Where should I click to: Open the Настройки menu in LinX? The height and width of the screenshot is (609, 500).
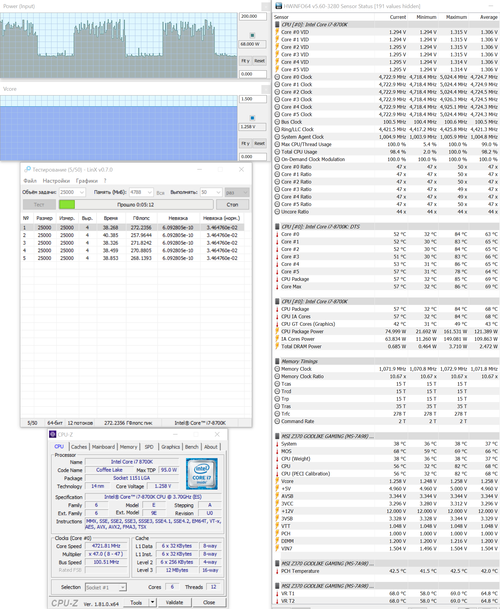pos(56,181)
